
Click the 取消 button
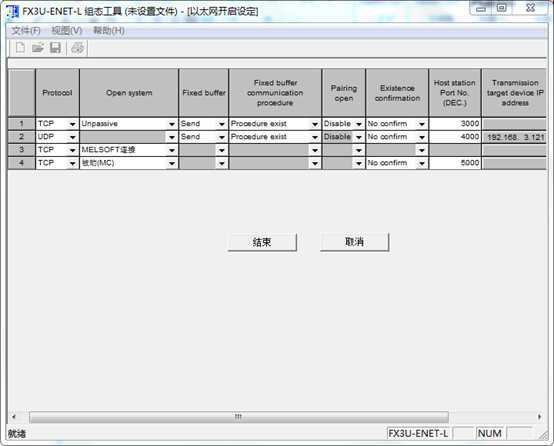[x=354, y=242]
